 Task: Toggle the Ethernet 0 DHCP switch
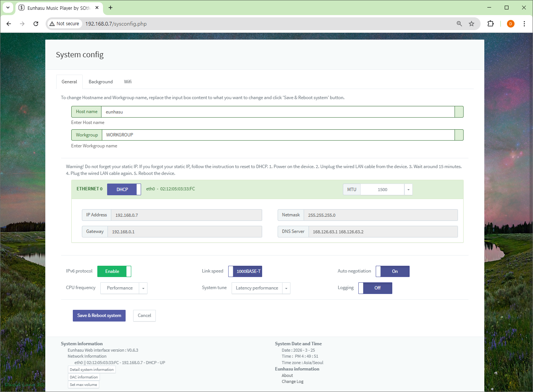[x=124, y=189]
